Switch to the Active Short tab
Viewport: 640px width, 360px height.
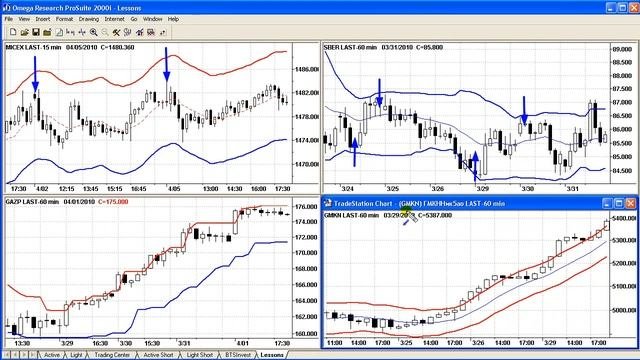point(158,355)
